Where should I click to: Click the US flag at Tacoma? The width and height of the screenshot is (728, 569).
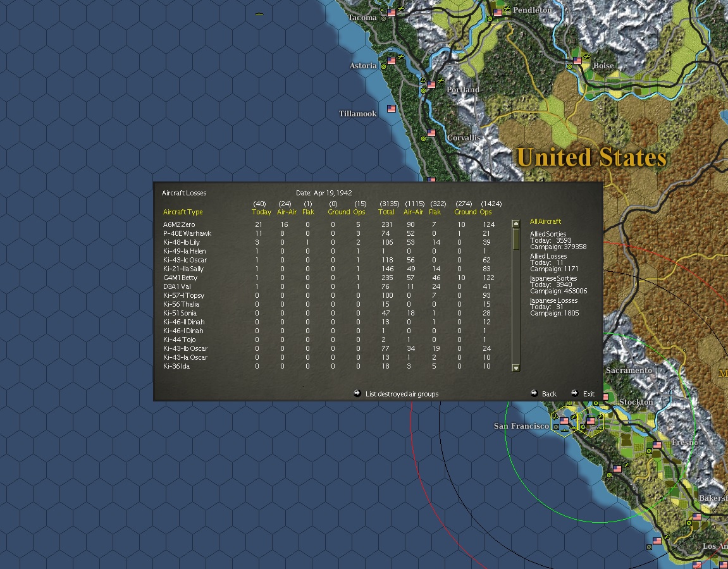coord(392,13)
